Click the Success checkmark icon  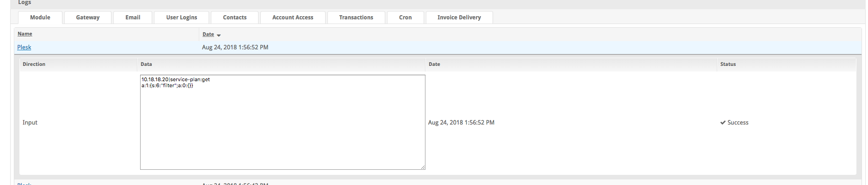(723, 122)
